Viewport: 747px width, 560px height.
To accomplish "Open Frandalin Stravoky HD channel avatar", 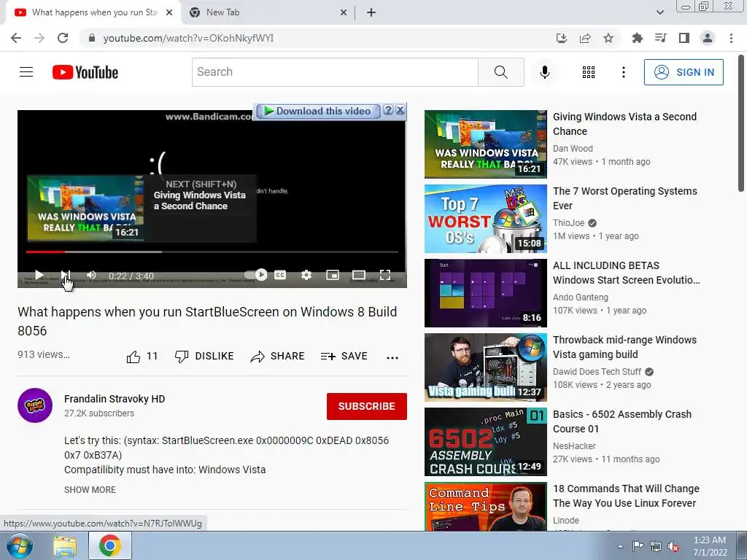I will tap(35, 405).
